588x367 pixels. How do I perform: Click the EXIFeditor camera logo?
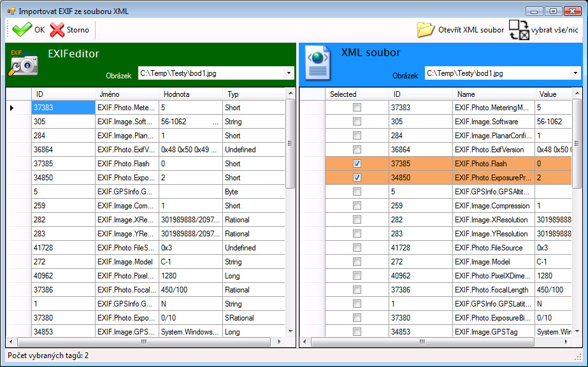click(23, 62)
